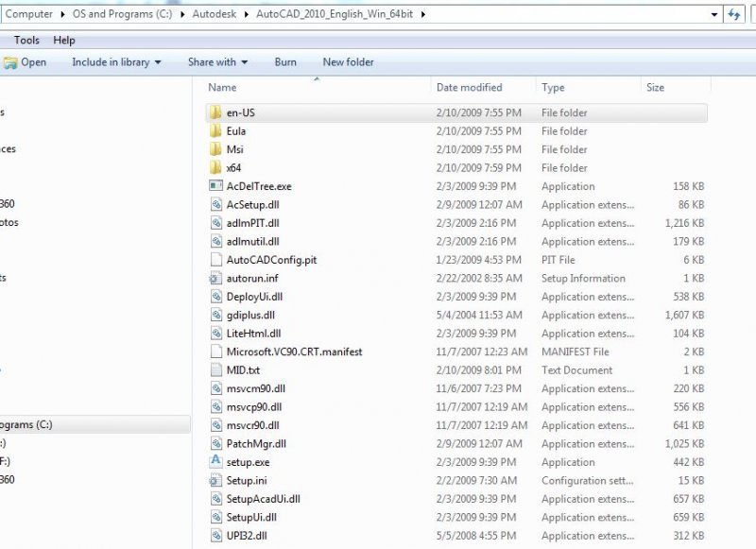Select the en-US folder icon
Screen dimensions: 756x549
[215, 112]
